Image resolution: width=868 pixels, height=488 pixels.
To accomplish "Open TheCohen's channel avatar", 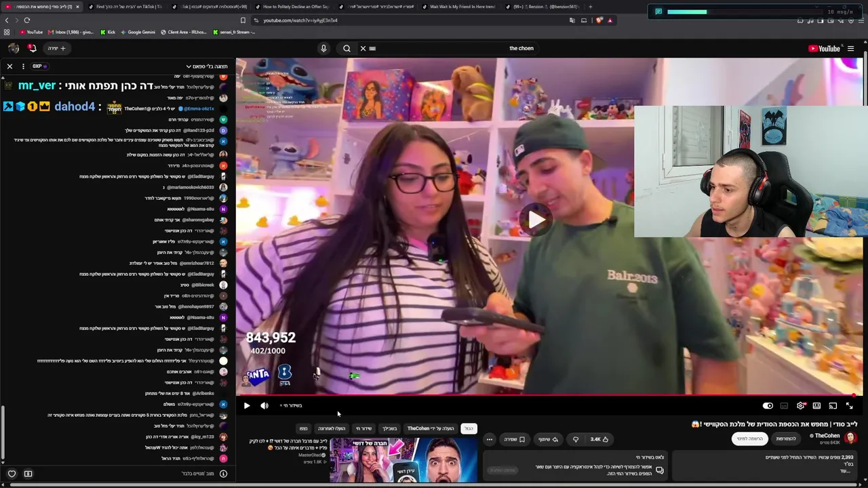I will (851, 438).
